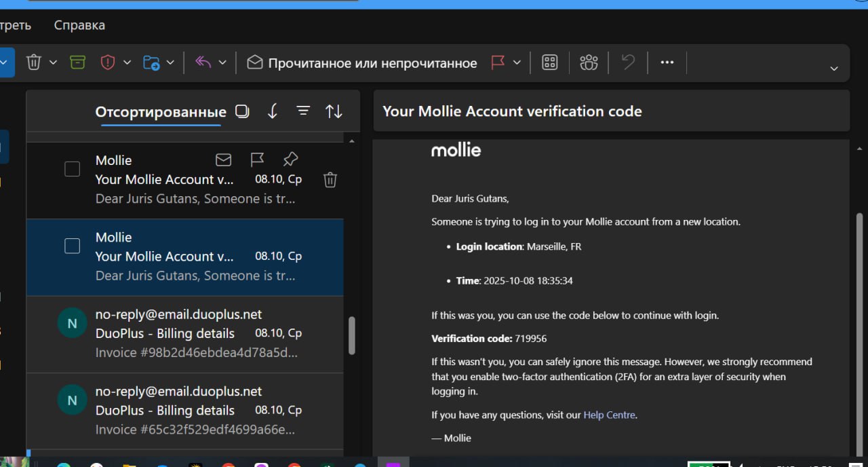
Task: Click the people group icon in the toolbar
Action: click(589, 62)
